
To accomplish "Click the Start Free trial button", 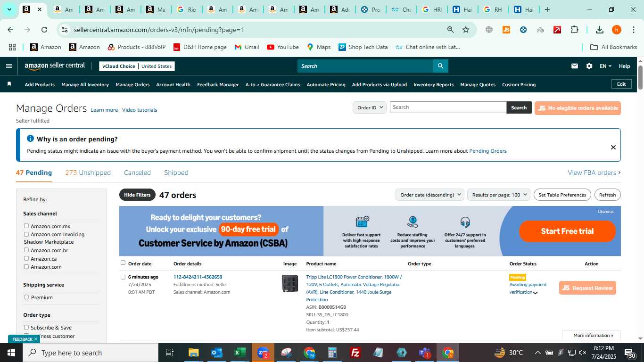I will [567, 231].
